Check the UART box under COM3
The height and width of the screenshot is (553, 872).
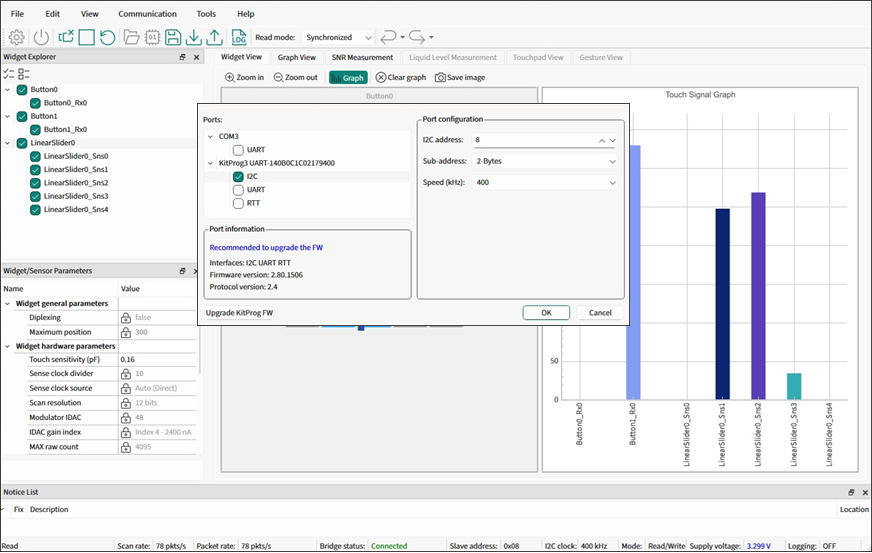click(238, 149)
